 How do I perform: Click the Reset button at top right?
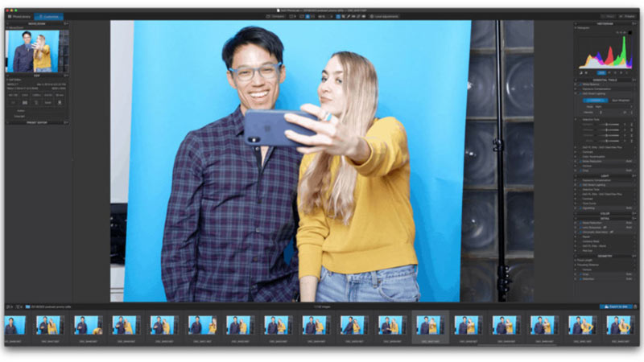[608, 16]
